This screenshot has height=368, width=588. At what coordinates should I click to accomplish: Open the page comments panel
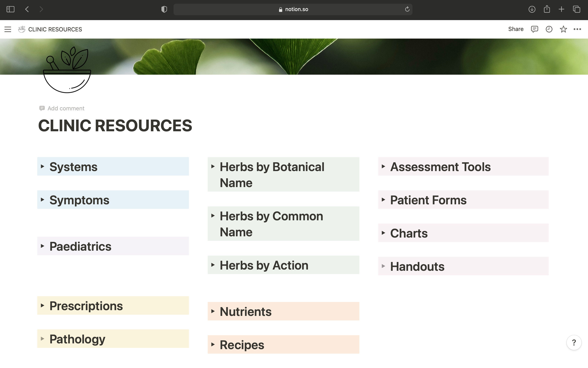coord(534,29)
